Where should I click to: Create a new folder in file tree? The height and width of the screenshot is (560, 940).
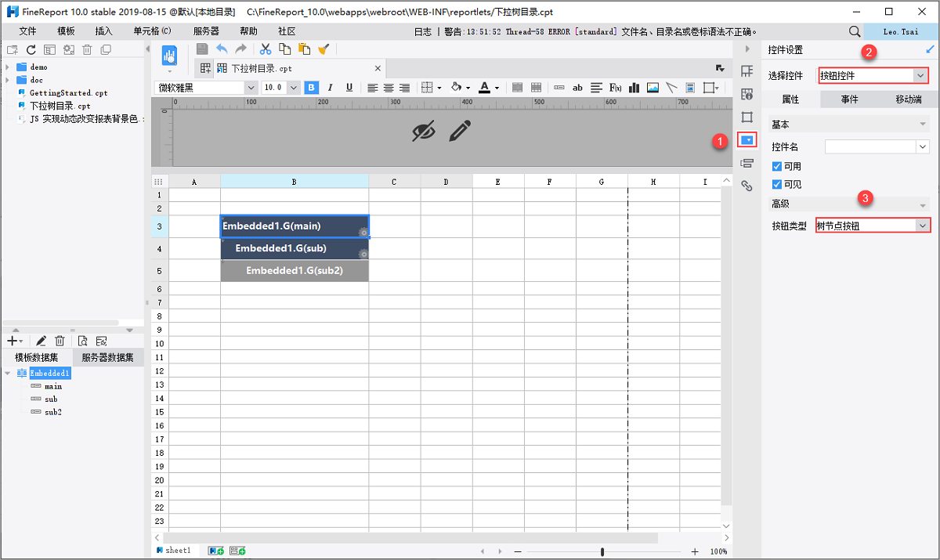[x=12, y=49]
